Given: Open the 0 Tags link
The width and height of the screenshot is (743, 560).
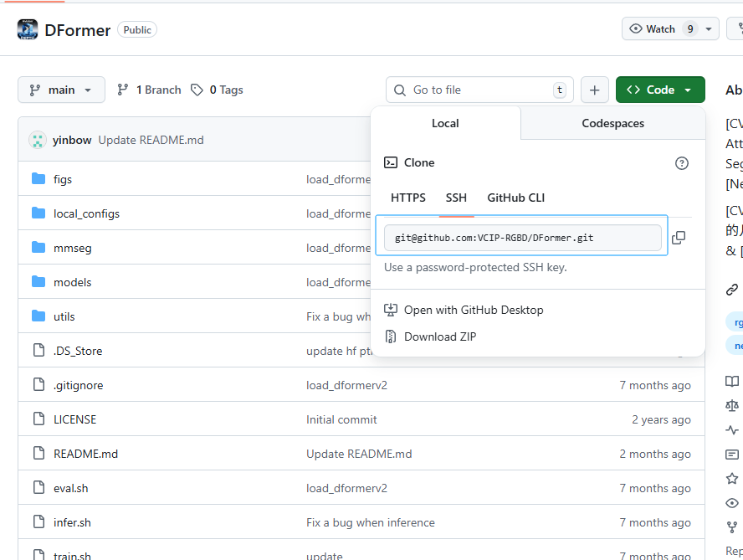Looking at the screenshot, I should 217,90.
